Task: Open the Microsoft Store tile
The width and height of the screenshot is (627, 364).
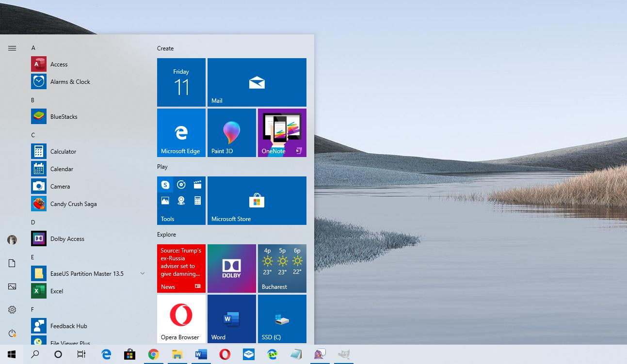Action: click(257, 200)
